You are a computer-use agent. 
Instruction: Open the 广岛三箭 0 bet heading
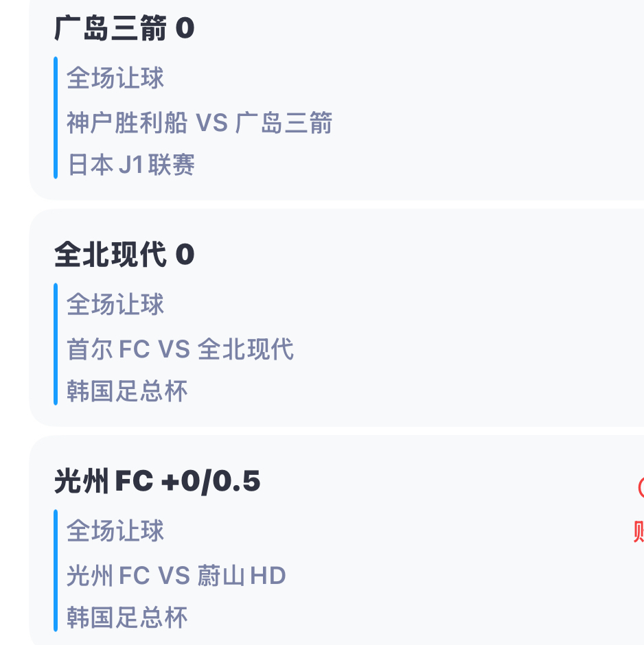click(x=124, y=28)
